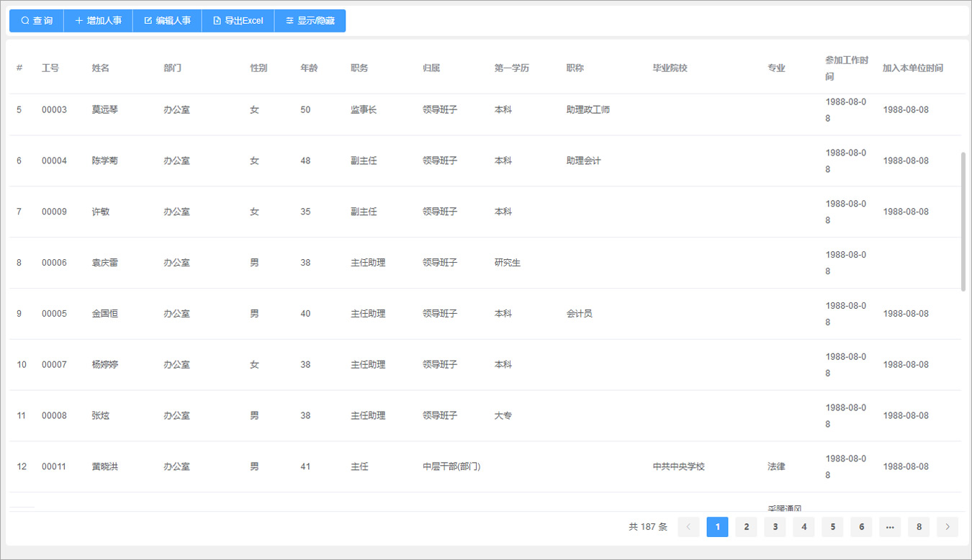Click the 研究生 education cell
The height and width of the screenshot is (560, 972).
tap(508, 263)
